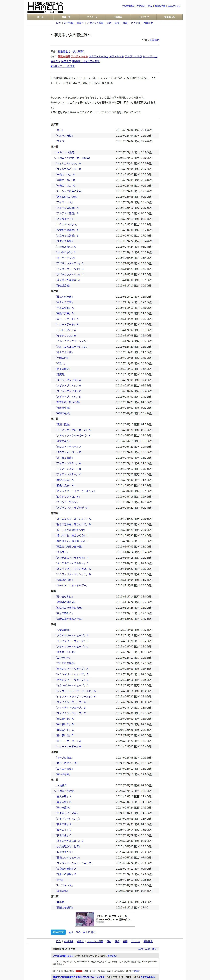Open chapter 『スピットブレイク』D
Image resolution: width=210 pixels, height=980 pixels.
pyautogui.click(x=68, y=397)
